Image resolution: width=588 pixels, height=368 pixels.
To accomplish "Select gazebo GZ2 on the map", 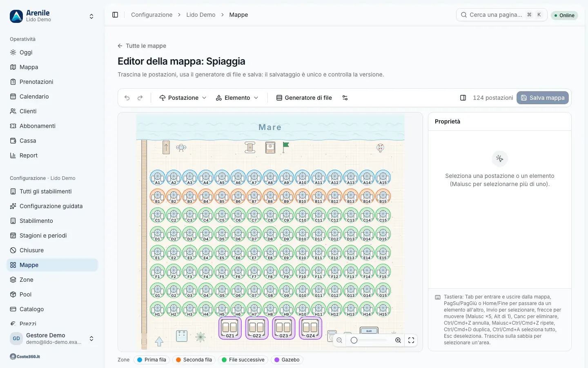I will 257,328.
